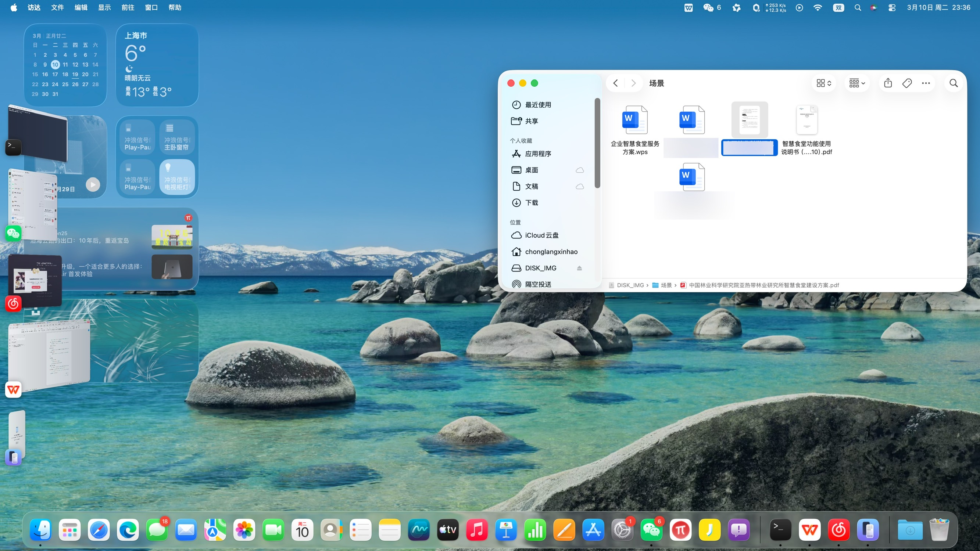Click 场景 folder in the path bar
This screenshot has height=551, width=980.
point(666,285)
